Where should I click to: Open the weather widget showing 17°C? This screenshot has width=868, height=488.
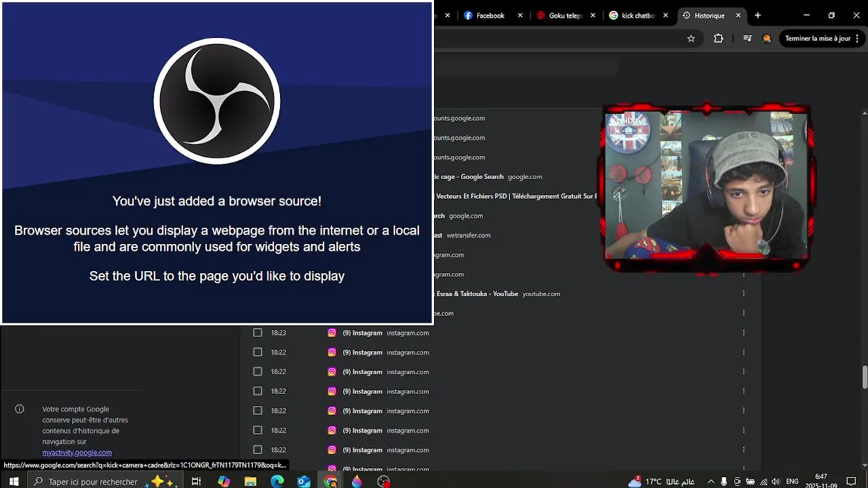pyautogui.click(x=661, y=481)
